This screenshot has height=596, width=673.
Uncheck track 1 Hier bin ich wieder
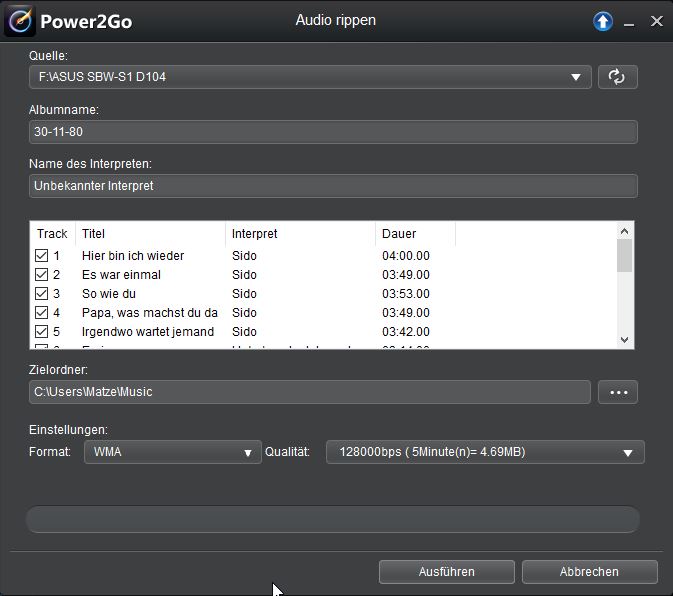(41, 256)
